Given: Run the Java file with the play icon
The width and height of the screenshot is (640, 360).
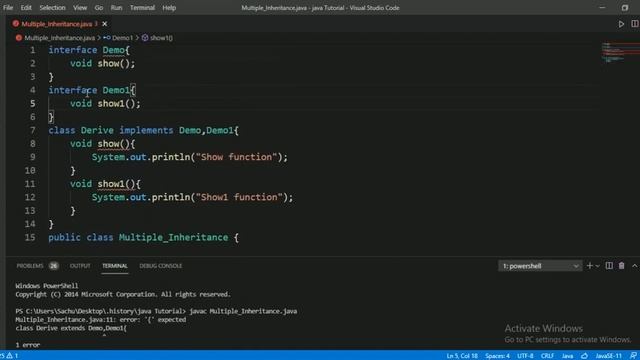Looking at the screenshot, I should (621, 24).
